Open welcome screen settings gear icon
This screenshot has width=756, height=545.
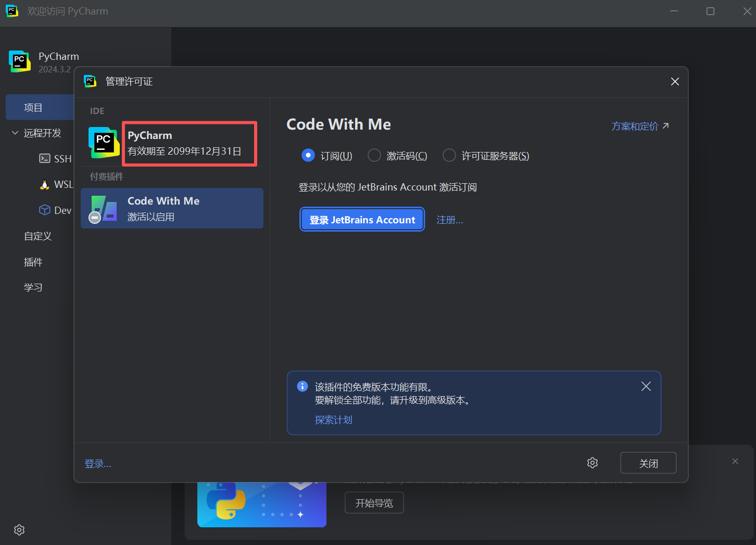(x=19, y=530)
